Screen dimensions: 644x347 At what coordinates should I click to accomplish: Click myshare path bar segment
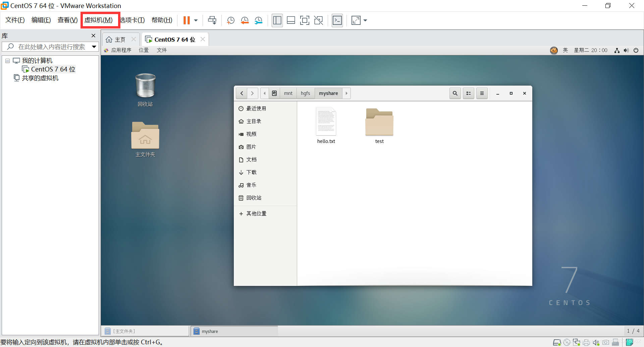point(328,93)
